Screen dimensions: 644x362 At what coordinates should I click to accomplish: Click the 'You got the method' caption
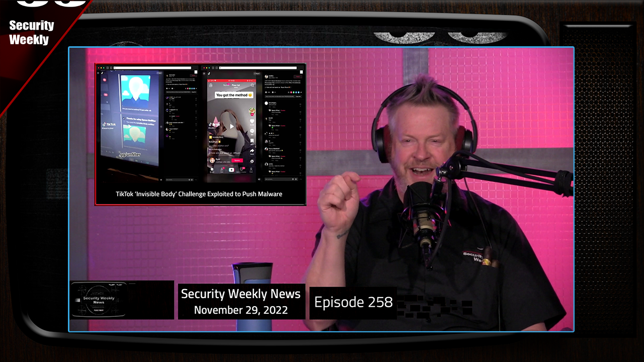[x=234, y=95]
